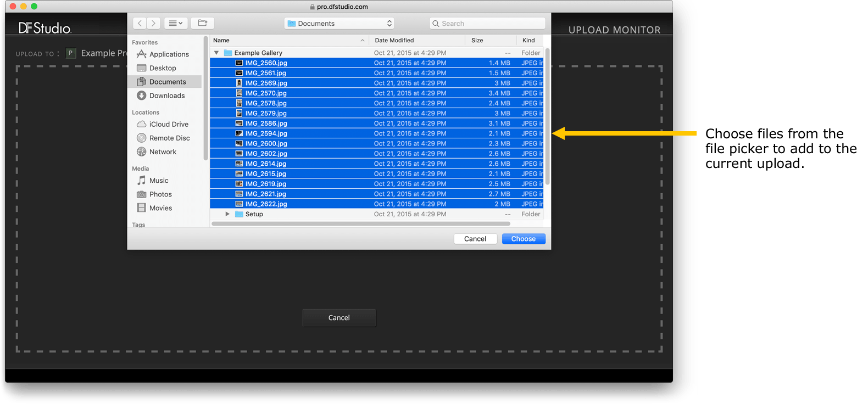Viewport: 868px width, 404px height.
Task: Select the IMG_2594.jpg file
Action: pos(266,133)
